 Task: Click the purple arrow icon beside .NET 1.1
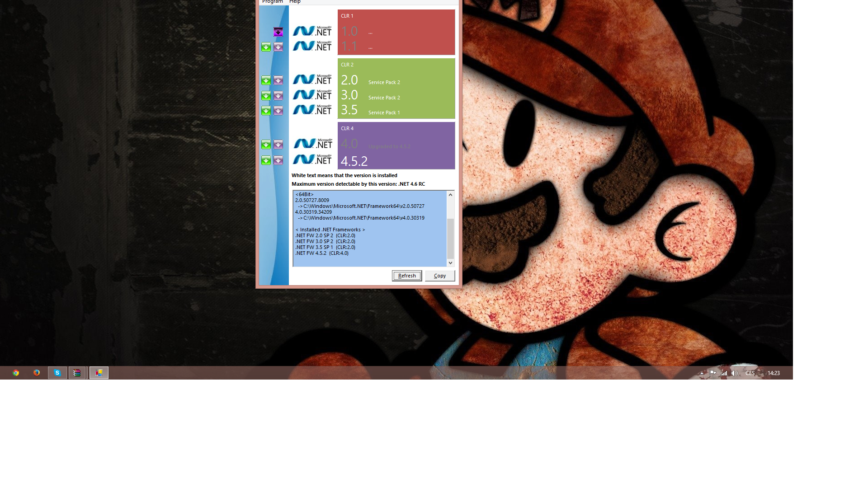click(278, 47)
